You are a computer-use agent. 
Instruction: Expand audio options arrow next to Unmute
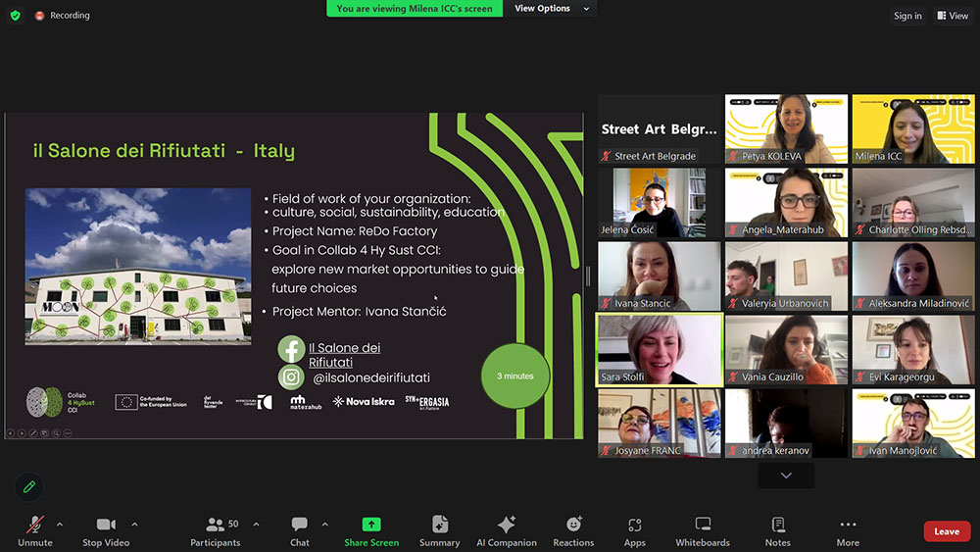coord(60,525)
